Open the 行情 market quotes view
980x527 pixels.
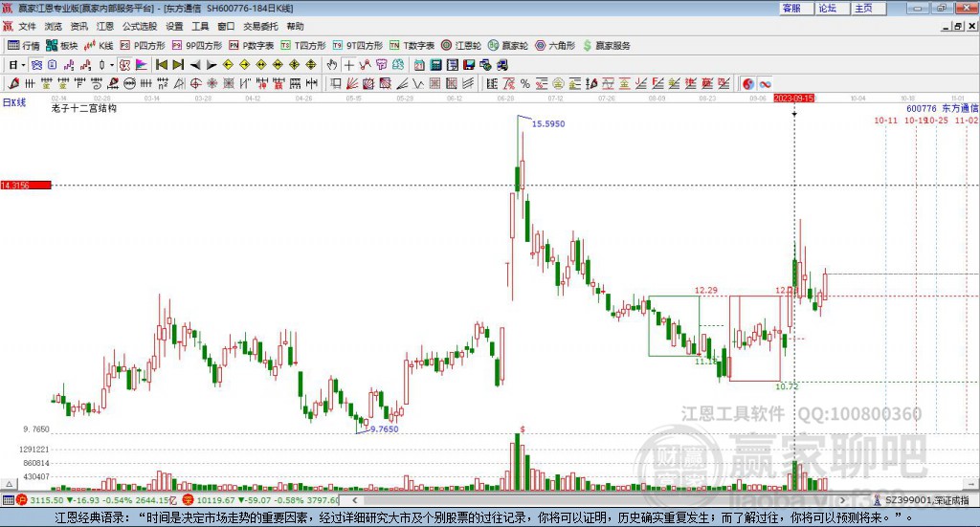(x=24, y=46)
